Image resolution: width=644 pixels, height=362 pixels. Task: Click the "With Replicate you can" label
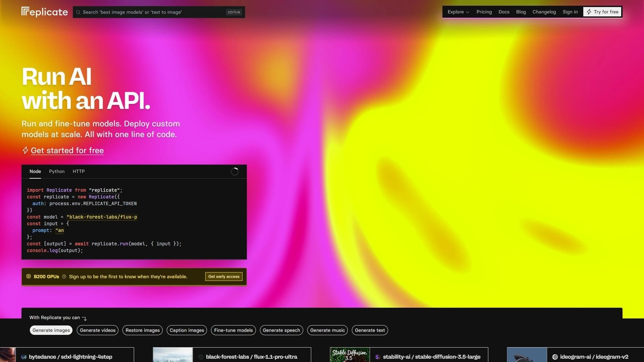tap(55, 317)
